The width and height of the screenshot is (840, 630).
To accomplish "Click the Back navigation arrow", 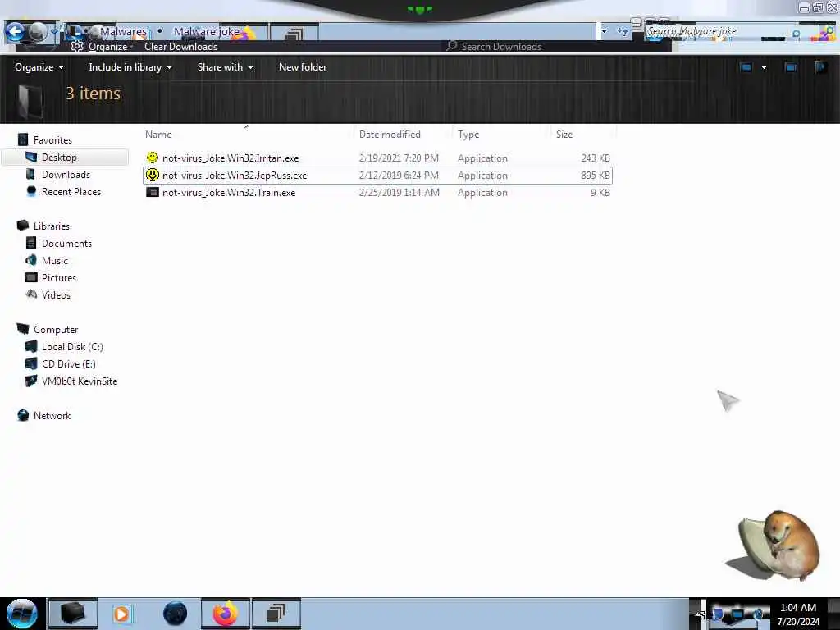I will tap(15, 32).
